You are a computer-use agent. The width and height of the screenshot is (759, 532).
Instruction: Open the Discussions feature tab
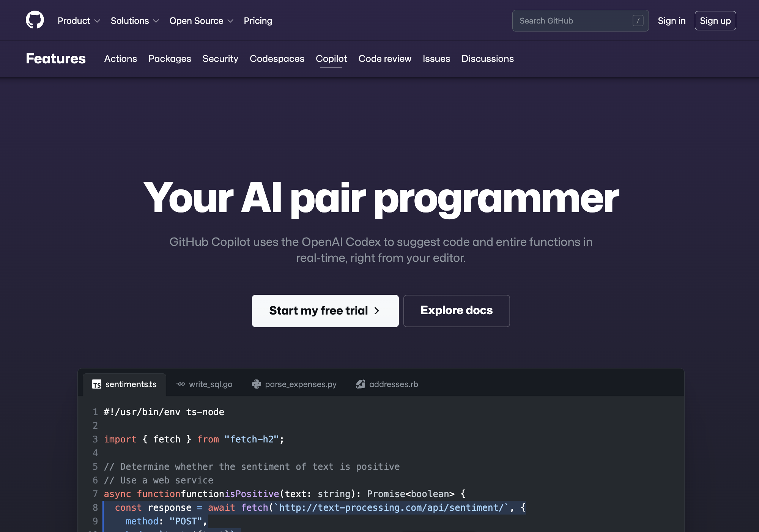(x=488, y=59)
